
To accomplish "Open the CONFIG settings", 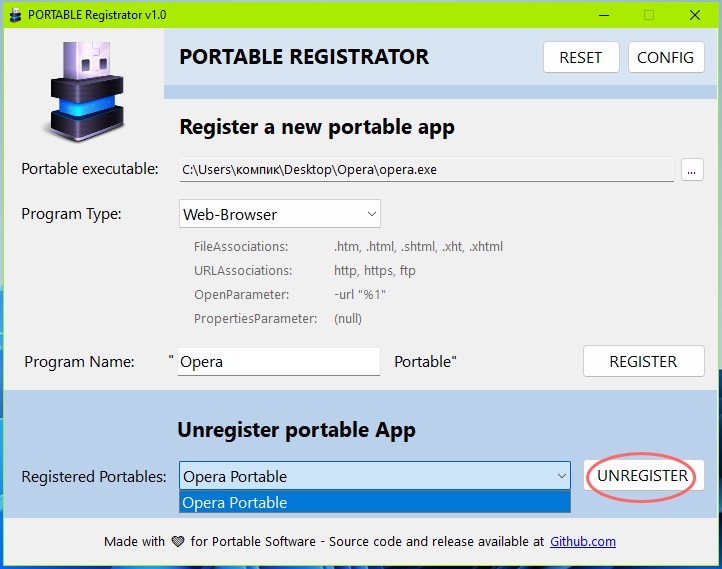I will [x=665, y=58].
